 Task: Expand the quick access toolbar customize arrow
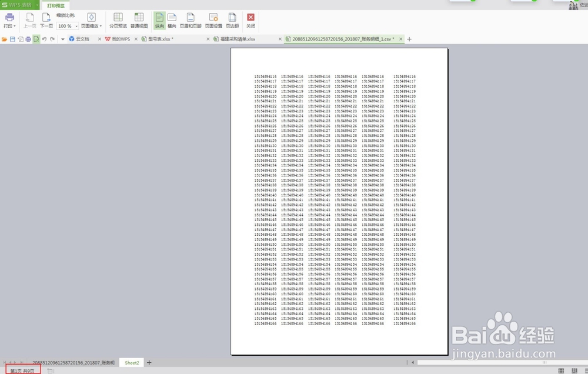click(63, 39)
